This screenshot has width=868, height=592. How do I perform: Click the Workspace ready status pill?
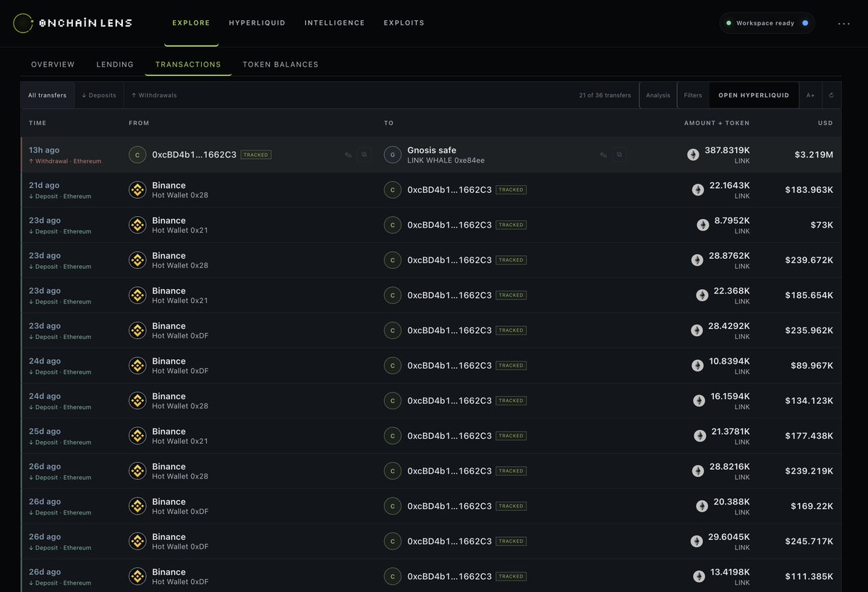coord(767,23)
